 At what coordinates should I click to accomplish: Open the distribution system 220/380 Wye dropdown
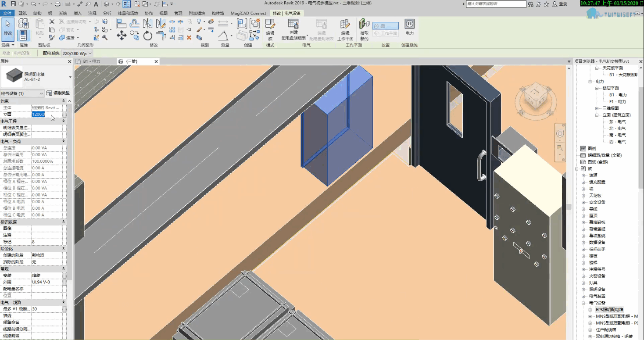(77, 53)
